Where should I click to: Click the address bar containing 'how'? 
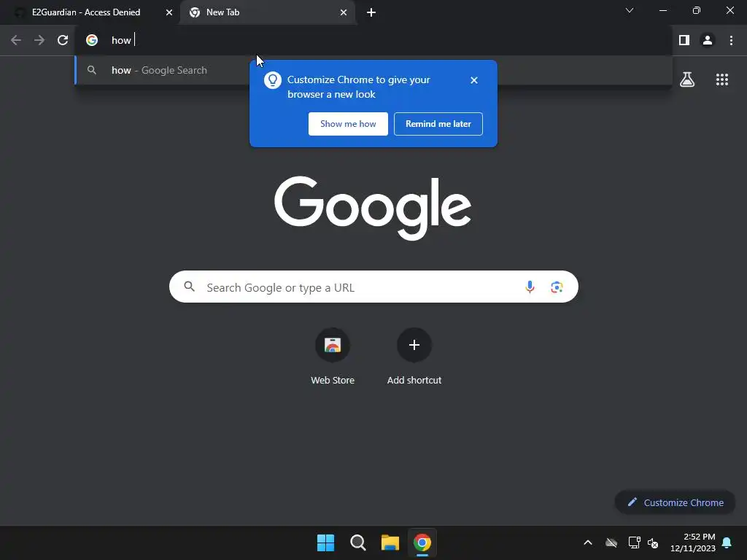click(373, 40)
